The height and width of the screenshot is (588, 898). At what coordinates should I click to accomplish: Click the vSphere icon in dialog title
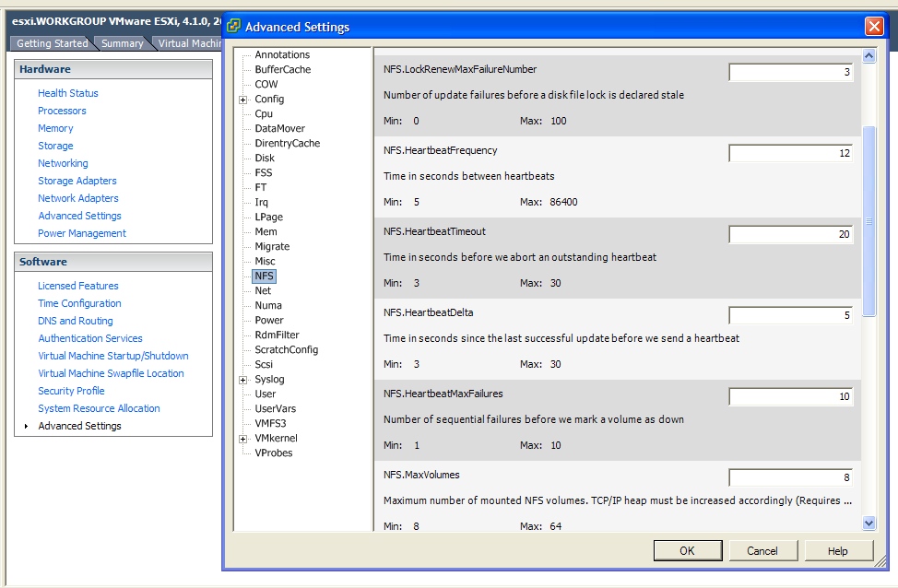[x=233, y=26]
